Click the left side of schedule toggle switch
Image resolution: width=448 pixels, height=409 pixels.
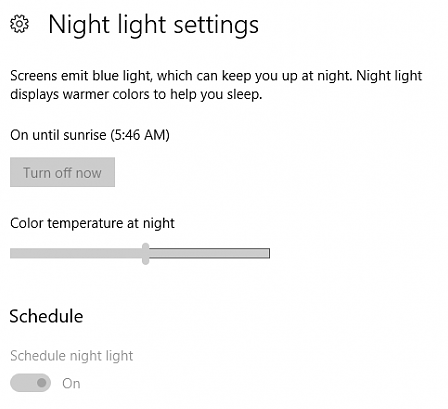coord(20,383)
